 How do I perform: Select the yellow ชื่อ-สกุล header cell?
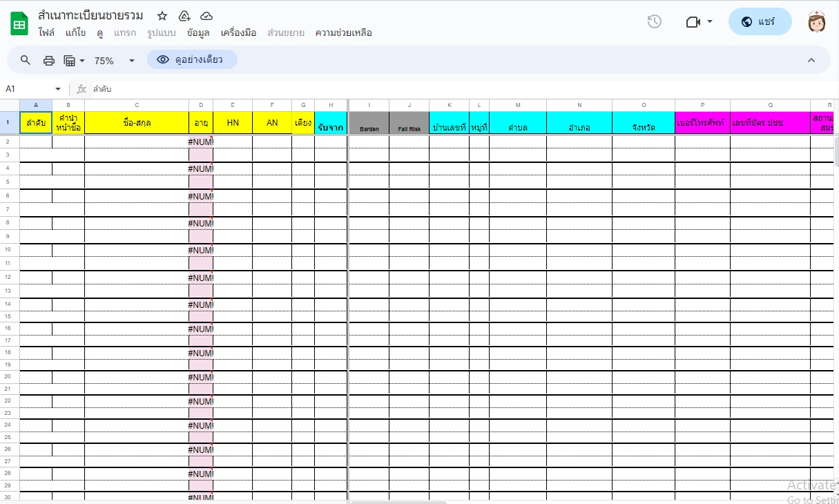[x=137, y=123]
